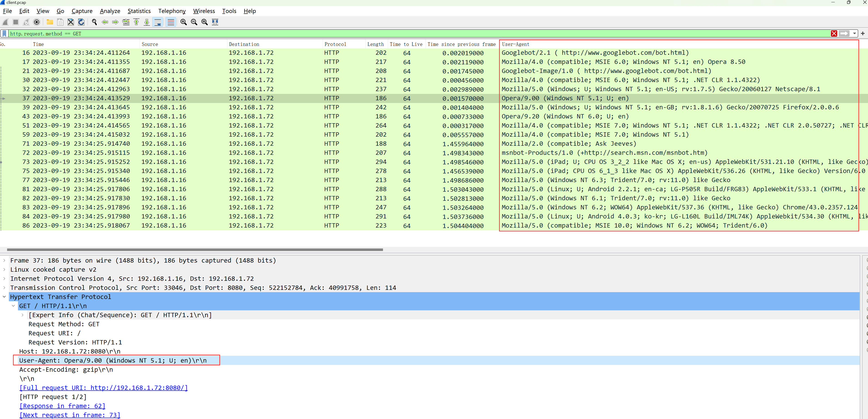Open the Wireless menu
This screenshot has height=419, width=868.
(204, 11)
